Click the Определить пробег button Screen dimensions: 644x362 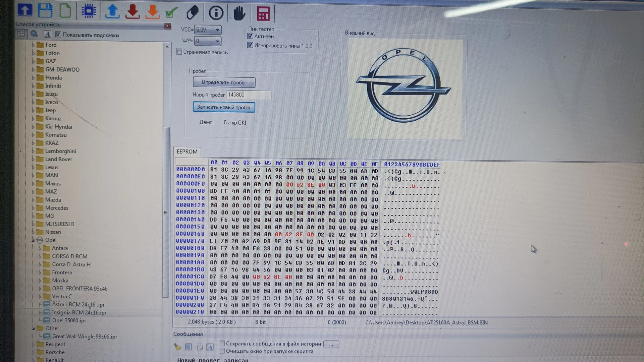pos(224,82)
